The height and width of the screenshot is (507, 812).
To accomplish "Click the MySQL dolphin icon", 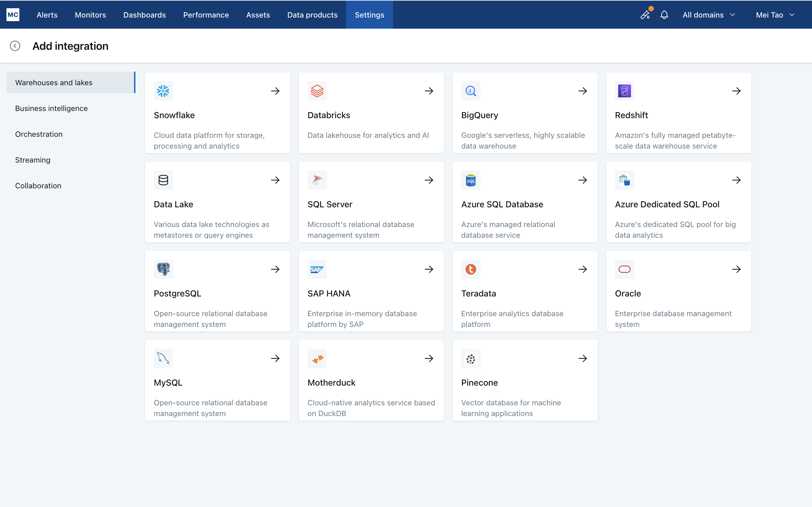I will 163,358.
